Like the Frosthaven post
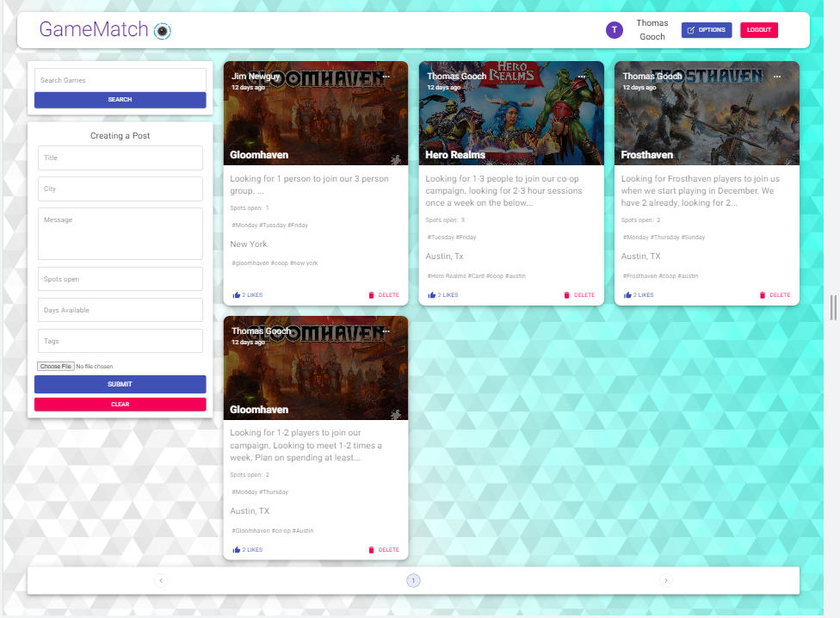 pos(639,295)
